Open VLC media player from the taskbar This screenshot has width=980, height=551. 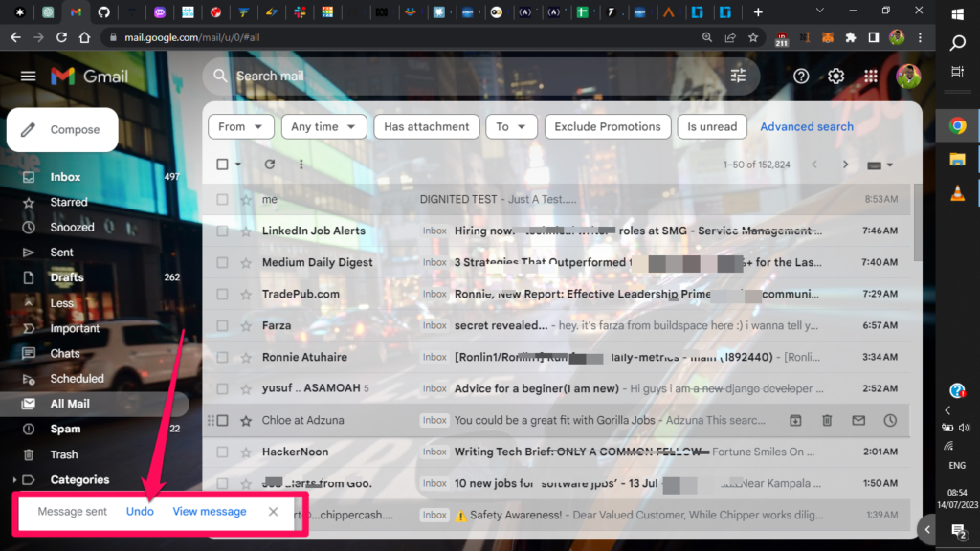[x=957, y=193]
